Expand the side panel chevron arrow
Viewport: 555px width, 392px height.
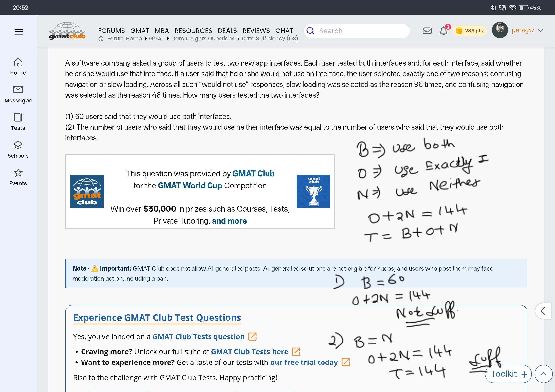543,311
